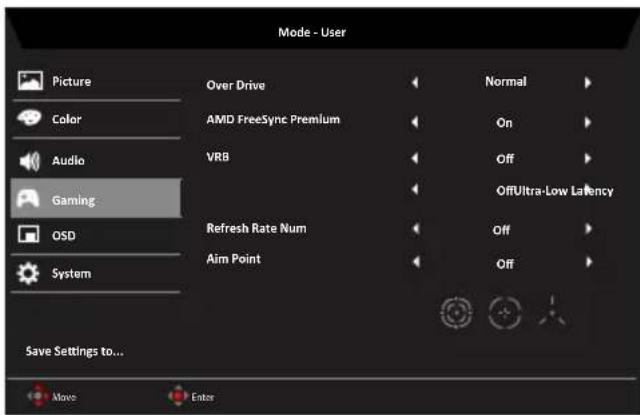This screenshot has width=640, height=415.
Task: Click the Refresh Rate Num label
Action: click(256, 228)
